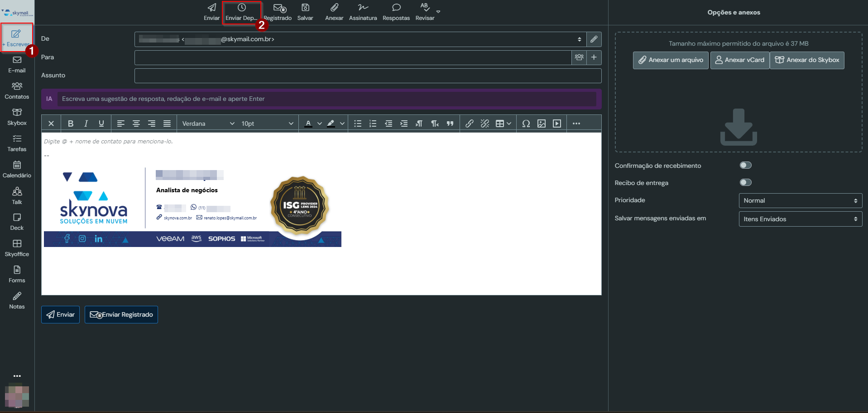Insert special character with omega icon
The image size is (868, 413).
pos(526,123)
